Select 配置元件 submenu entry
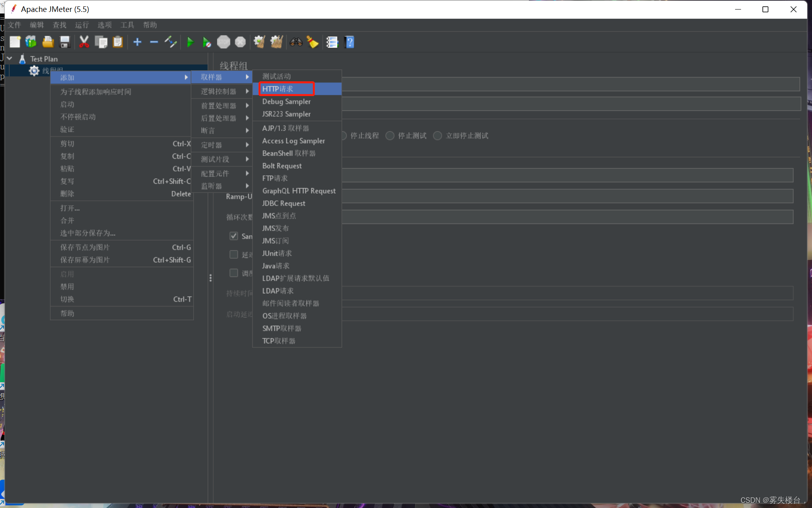Screen dimensions: 812x508 [222, 173]
